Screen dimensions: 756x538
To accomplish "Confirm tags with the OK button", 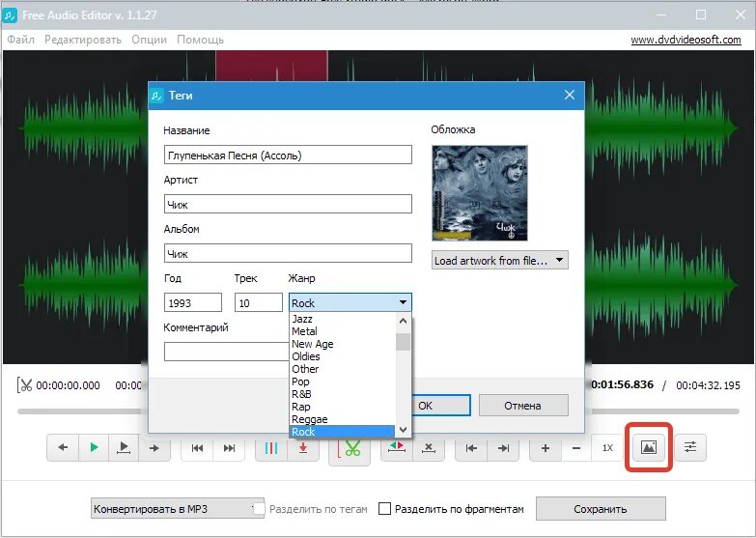I will pos(439,406).
